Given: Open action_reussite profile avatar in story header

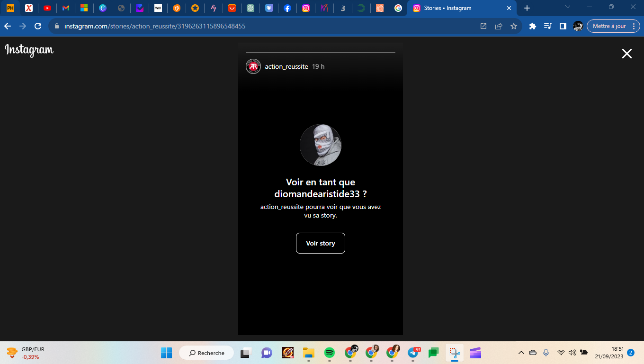Looking at the screenshot, I should pos(253,66).
